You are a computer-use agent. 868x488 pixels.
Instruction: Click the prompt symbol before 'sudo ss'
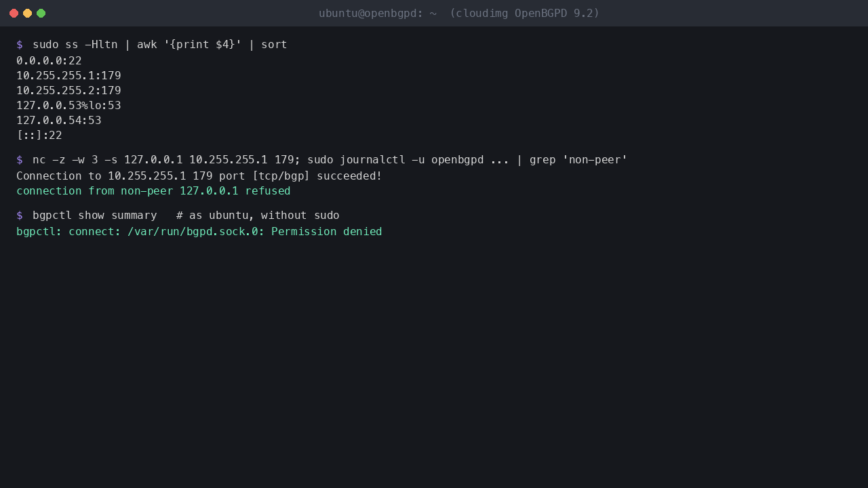(20, 45)
